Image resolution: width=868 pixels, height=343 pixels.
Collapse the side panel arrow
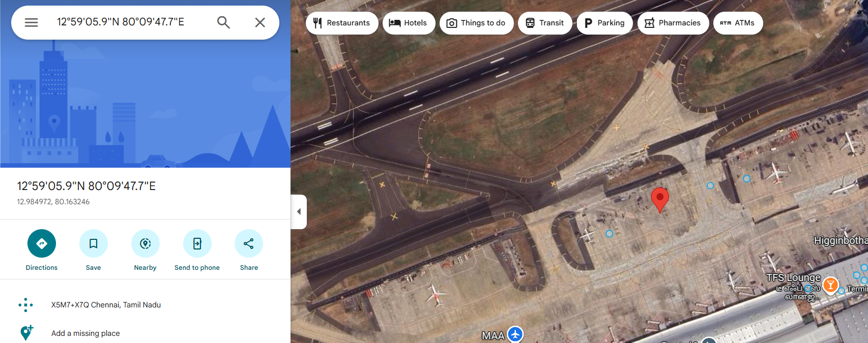pos(299,211)
